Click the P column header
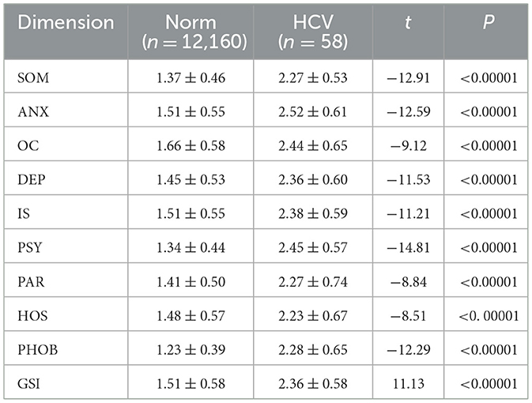Screen dimensions: 532x403 click(x=487, y=23)
